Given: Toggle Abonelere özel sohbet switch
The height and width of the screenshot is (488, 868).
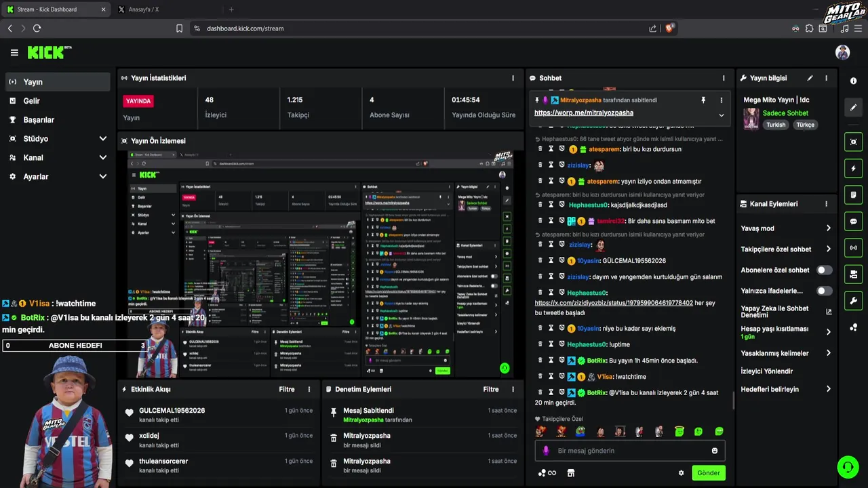Looking at the screenshot, I should (824, 270).
